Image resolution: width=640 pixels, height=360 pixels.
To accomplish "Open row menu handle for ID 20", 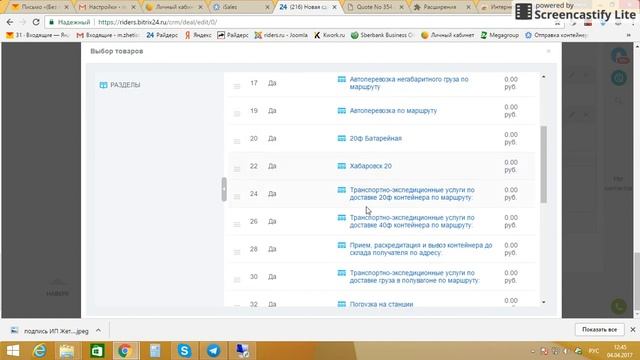I will (237, 141).
